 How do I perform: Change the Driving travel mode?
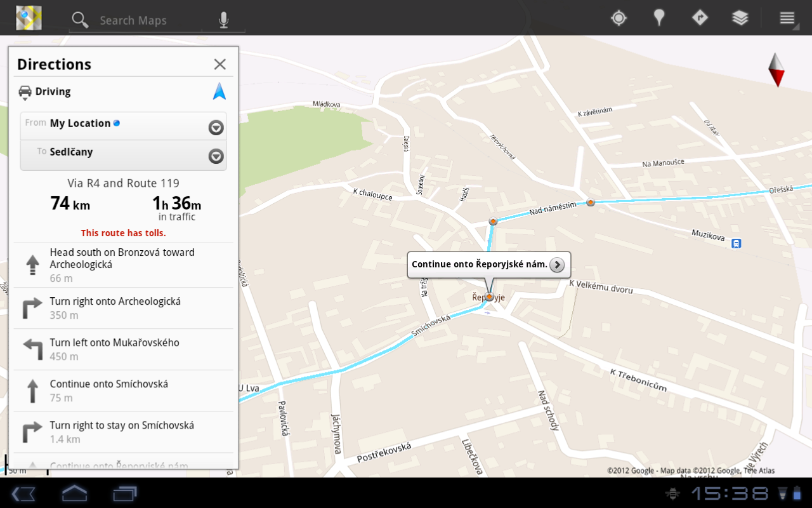click(44, 92)
